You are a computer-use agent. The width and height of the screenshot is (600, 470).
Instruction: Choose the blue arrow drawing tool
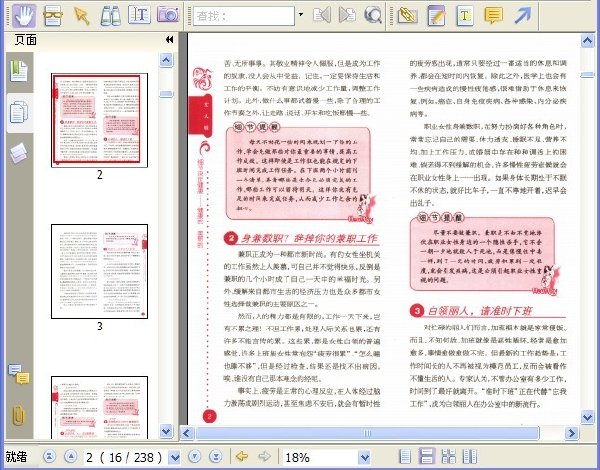tap(523, 16)
